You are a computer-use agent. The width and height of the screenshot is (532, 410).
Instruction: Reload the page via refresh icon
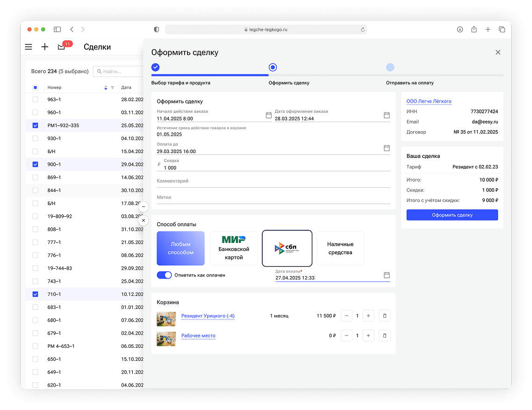point(363,29)
